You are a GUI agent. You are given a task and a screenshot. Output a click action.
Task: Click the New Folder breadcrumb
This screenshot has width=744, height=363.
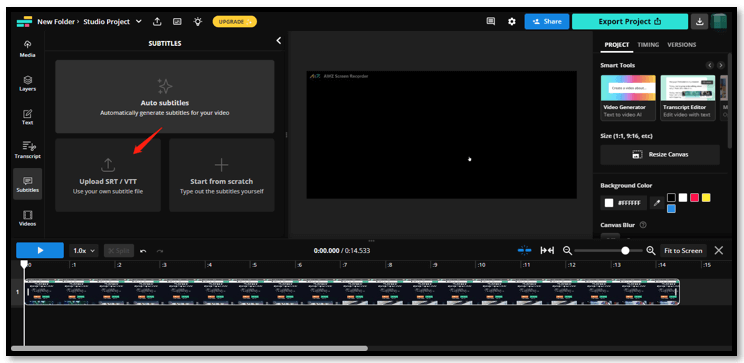tap(56, 21)
